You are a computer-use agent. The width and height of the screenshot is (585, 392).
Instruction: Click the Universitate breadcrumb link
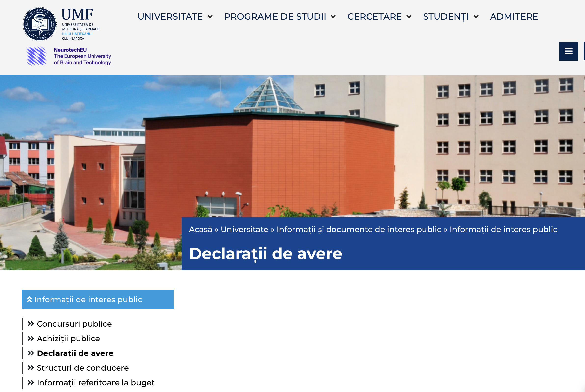(244, 229)
